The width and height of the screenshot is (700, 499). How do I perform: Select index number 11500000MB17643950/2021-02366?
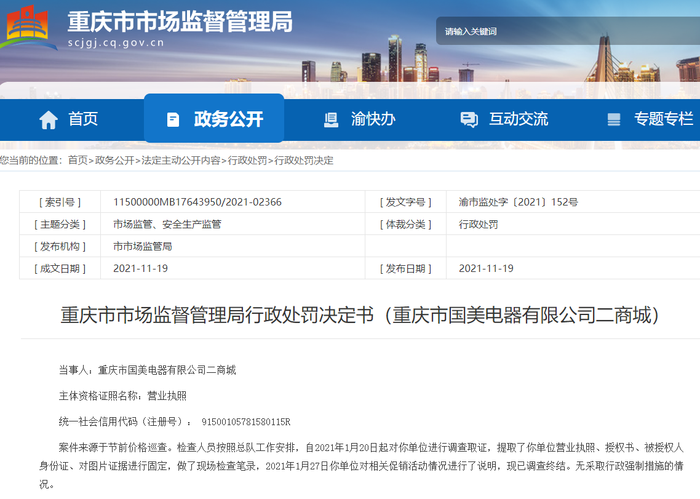(x=197, y=202)
